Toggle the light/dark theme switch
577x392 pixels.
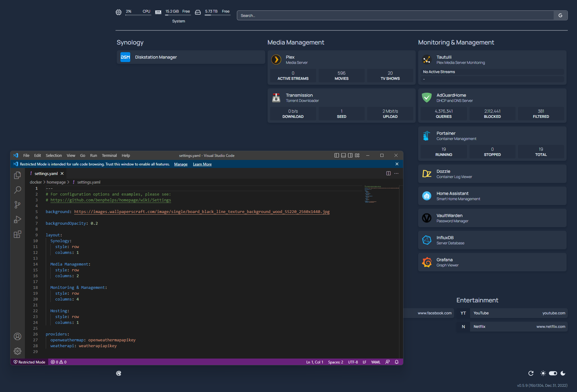coord(553,373)
